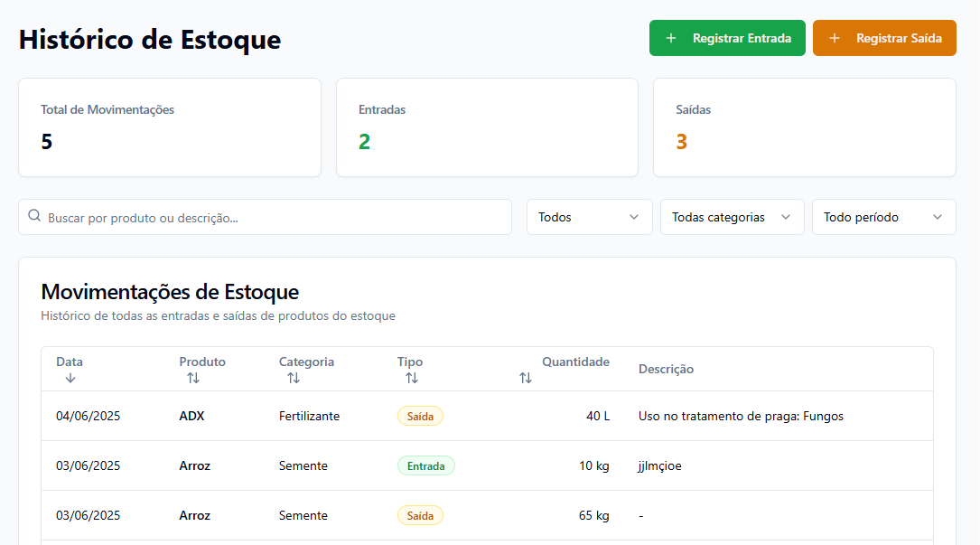Click the 40 L quantity cell
Image resolution: width=980 pixels, height=545 pixels.
(x=598, y=416)
